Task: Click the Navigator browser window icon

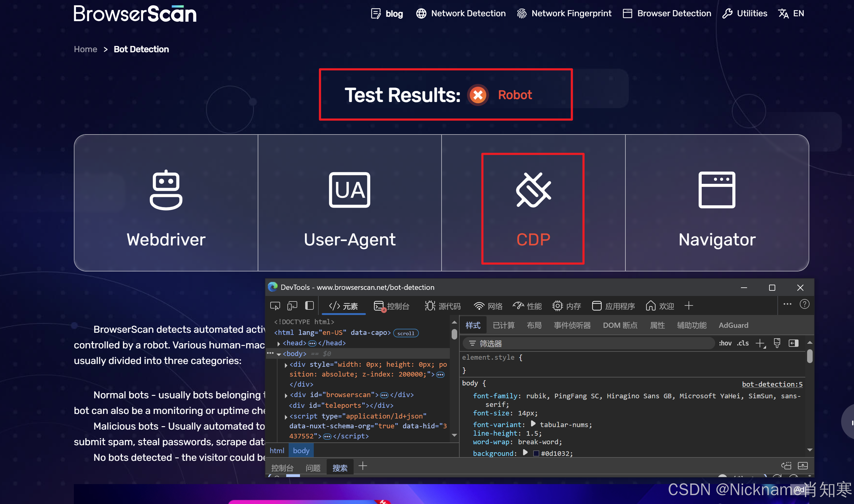Action: point(716,190)
